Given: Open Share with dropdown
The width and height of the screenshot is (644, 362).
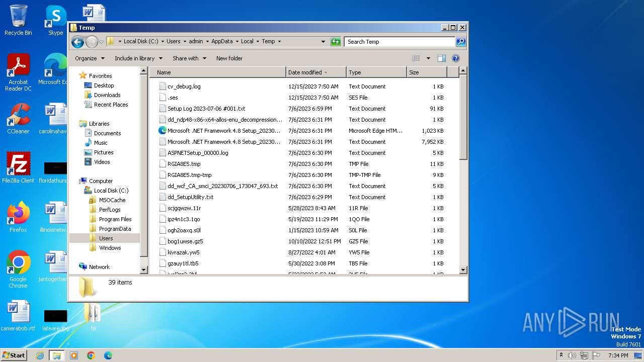Looking at the screenshot, I should pos(189,58).
